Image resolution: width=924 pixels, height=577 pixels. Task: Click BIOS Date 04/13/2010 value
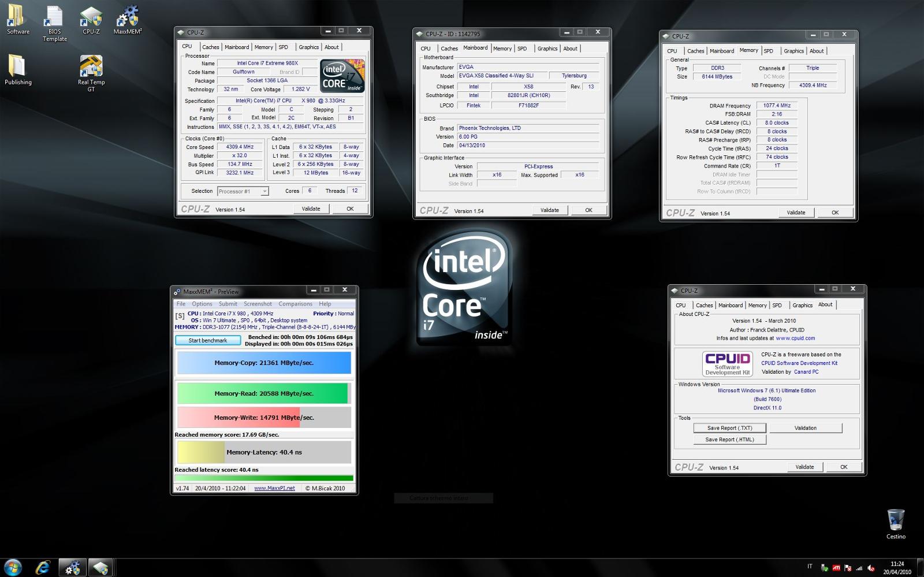(x=528, y=146)
